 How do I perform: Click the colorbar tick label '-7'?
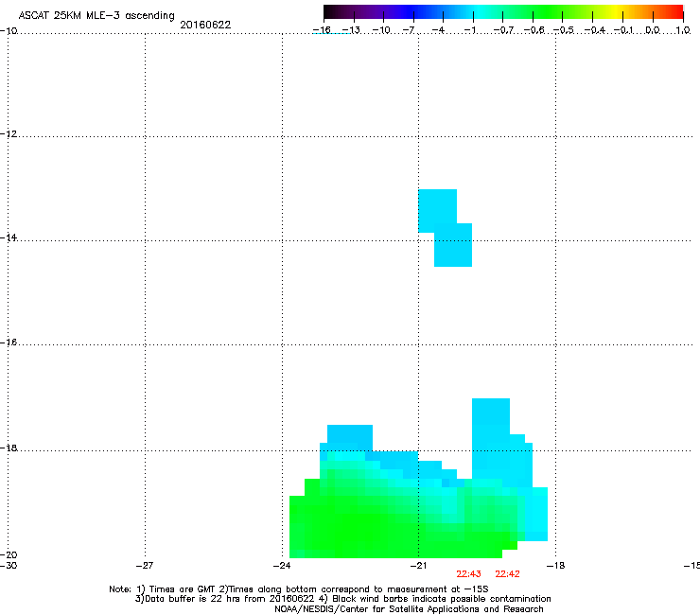pos(409,30)
